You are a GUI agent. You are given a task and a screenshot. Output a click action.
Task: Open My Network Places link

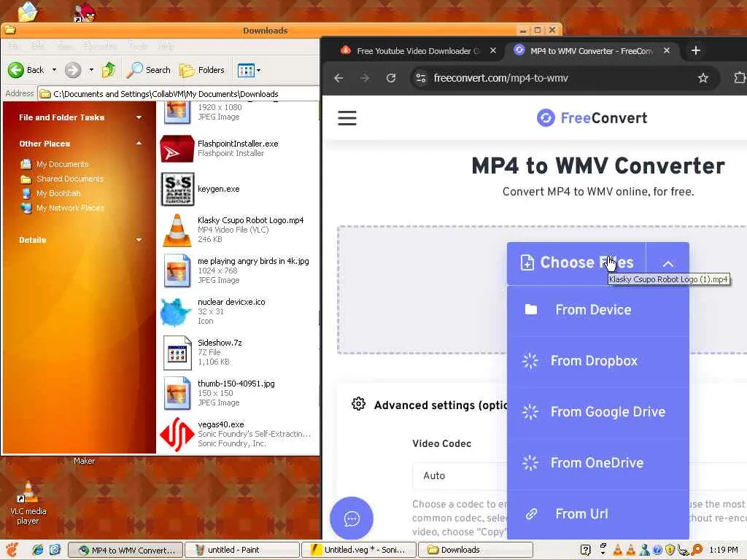[x=70, y=208]
